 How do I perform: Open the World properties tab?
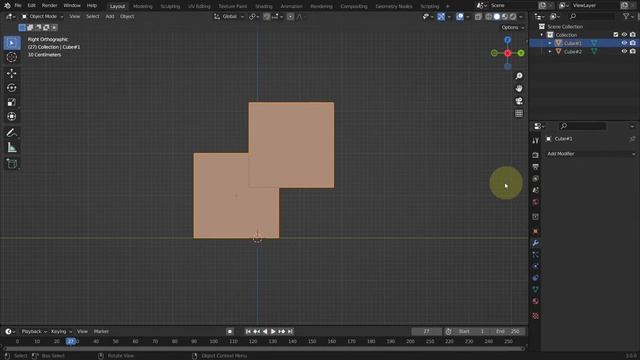tap(536, 202)
